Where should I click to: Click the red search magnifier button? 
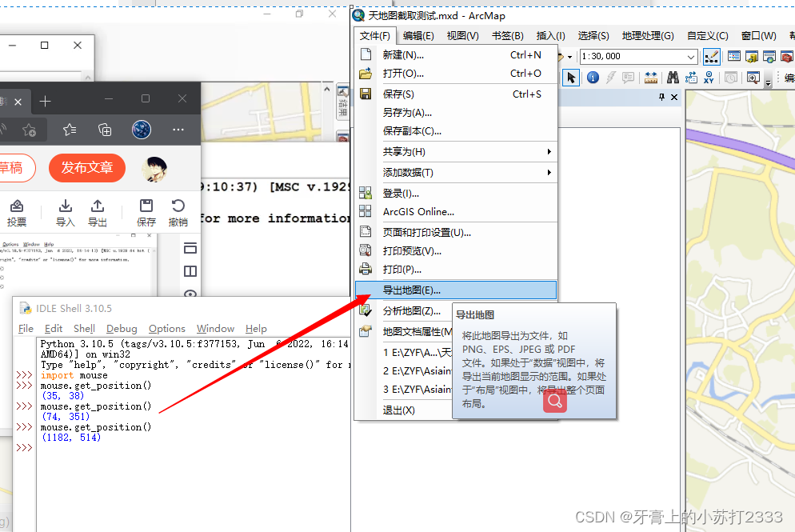click(x=555, y=401)
